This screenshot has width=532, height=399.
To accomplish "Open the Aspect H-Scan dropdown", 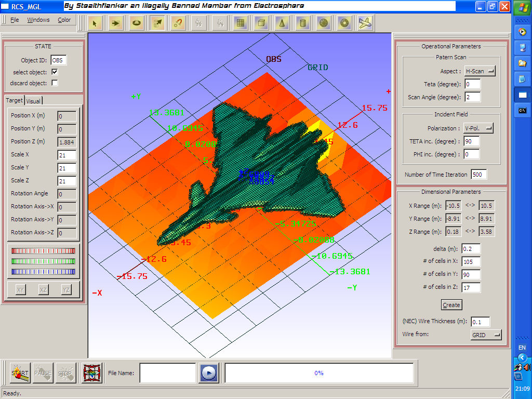I will [480, 71].
